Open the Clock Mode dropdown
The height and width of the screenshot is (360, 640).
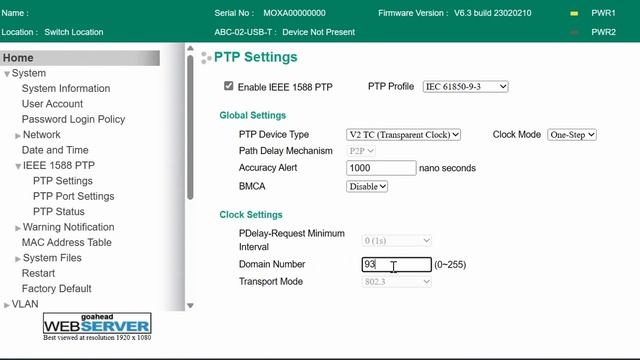click(x=572, y=135)
